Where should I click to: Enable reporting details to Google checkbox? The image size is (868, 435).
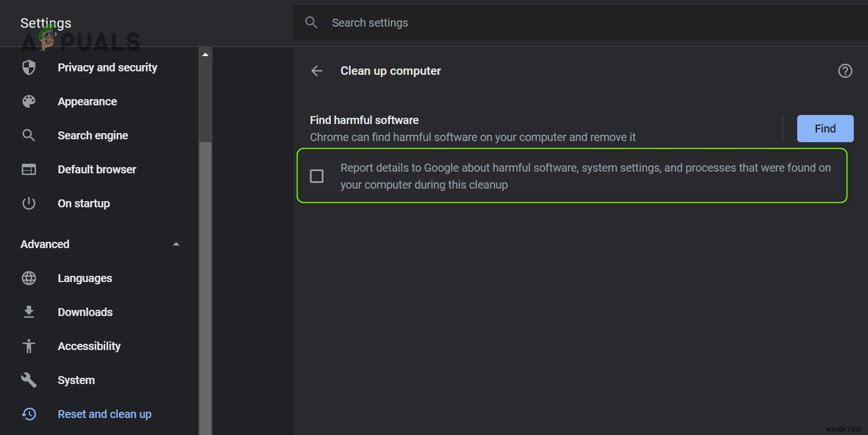[316, 176]
